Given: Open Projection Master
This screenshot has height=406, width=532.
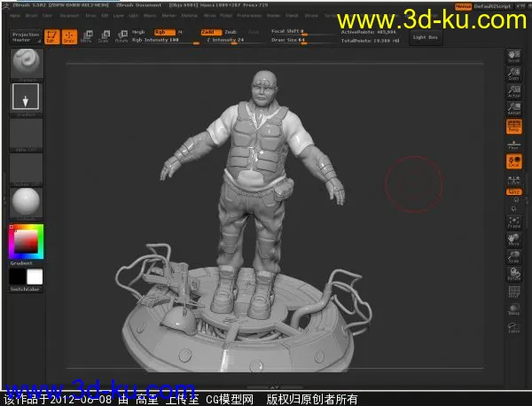Looking at the screenshot, I should coord(26,37).
